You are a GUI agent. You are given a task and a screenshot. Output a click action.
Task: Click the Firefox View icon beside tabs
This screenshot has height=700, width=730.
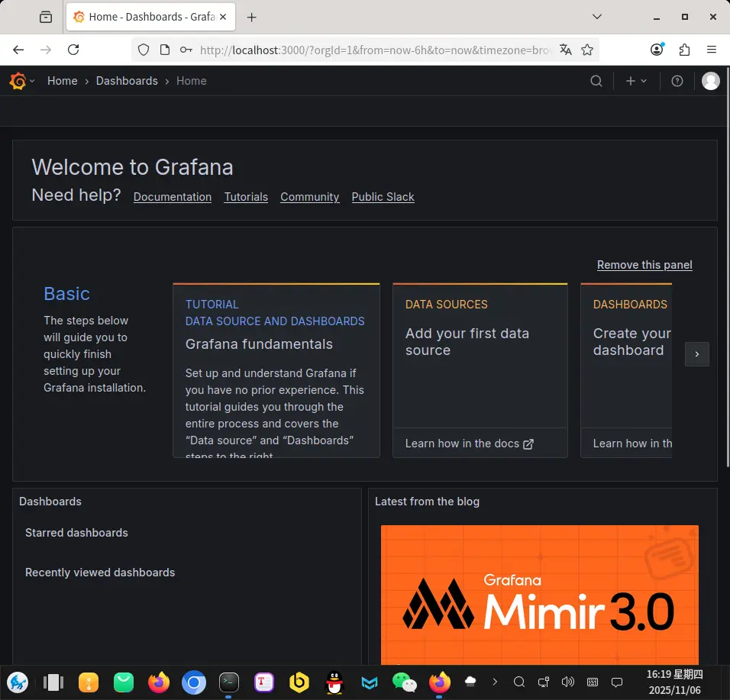point(46,18)
